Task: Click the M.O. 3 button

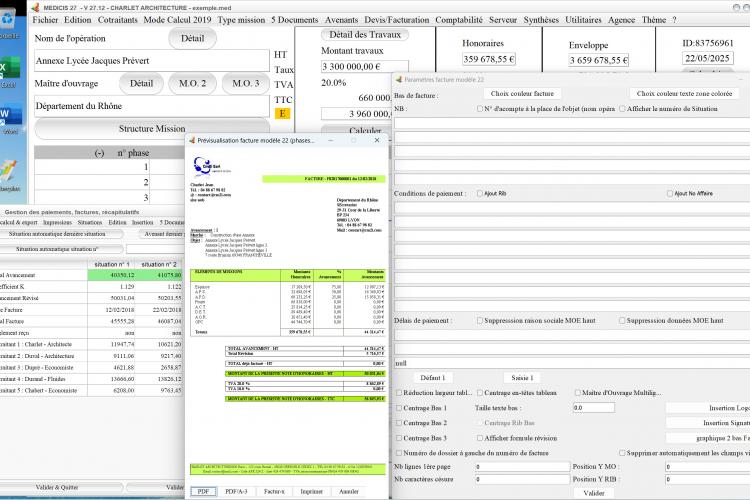Action: click(245, 83)
